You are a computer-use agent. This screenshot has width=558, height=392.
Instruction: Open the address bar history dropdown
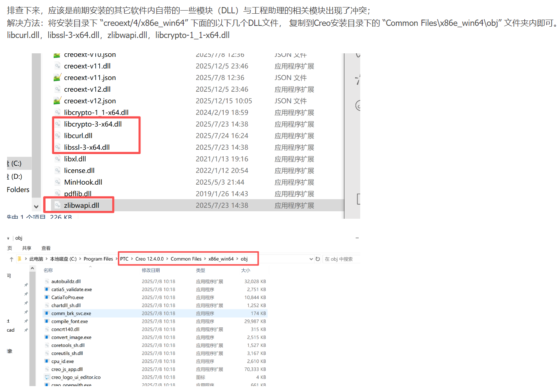tap(311, 259)
